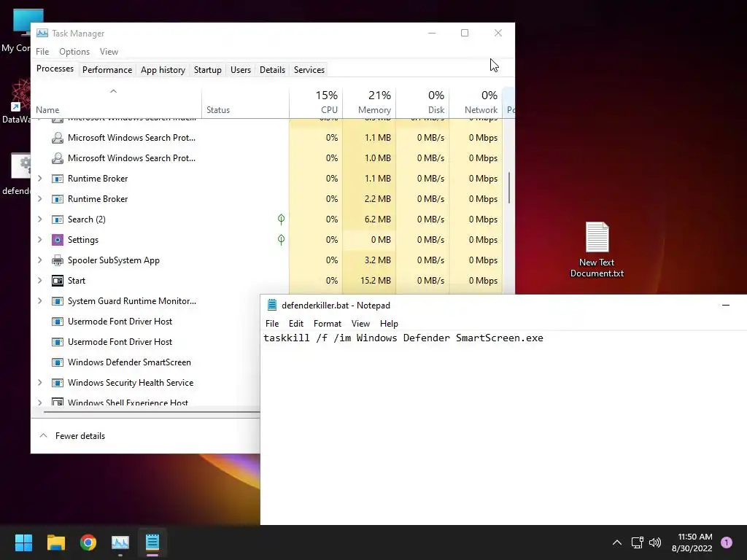Open Notepad Help menu
The image size is (747, 560).
coord(389,323)
